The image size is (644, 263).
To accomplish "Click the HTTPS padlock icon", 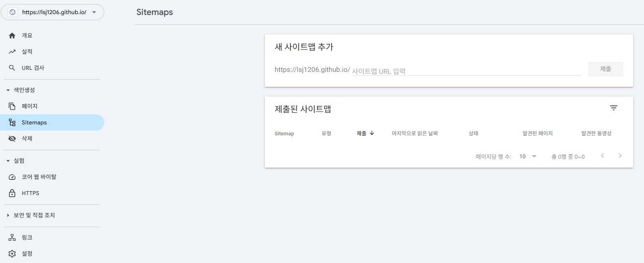I will [x=12, y=193].
